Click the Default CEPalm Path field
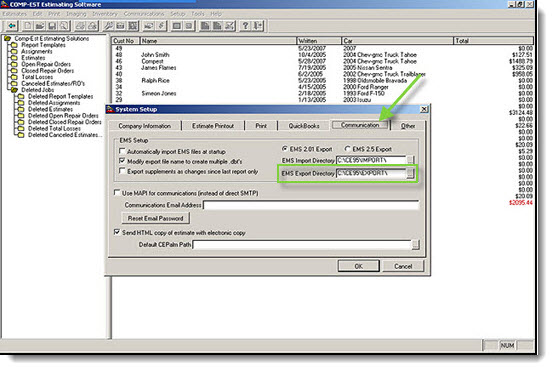553x370 pixels. tap(302, 244)
